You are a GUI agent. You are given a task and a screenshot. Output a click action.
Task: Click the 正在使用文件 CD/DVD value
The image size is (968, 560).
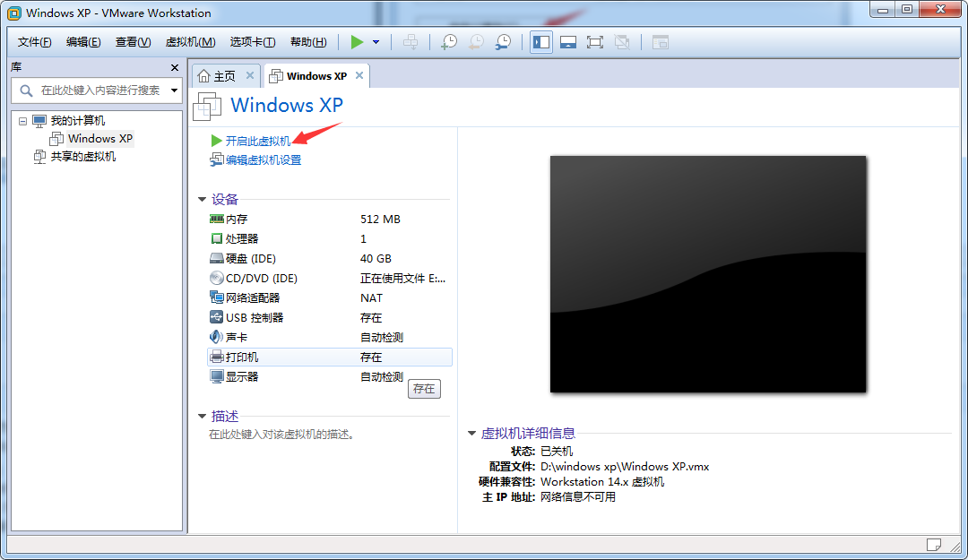tap(402, 279)
